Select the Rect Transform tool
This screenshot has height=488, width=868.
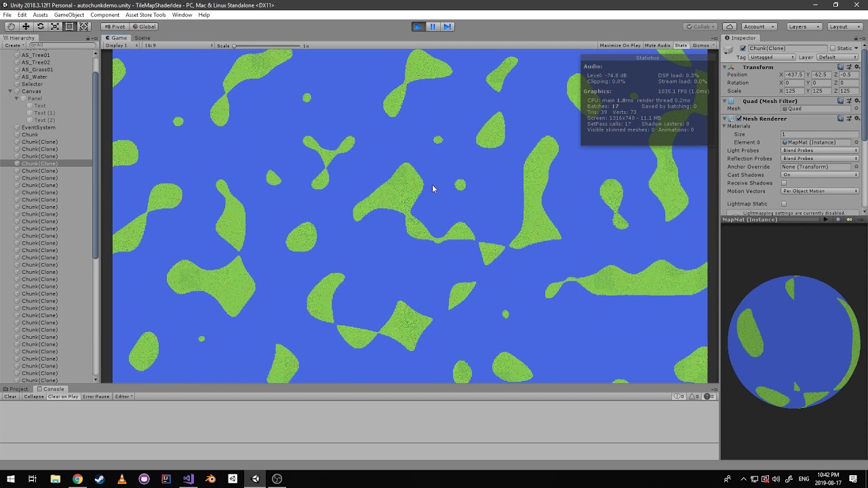(x=71, y=26)
